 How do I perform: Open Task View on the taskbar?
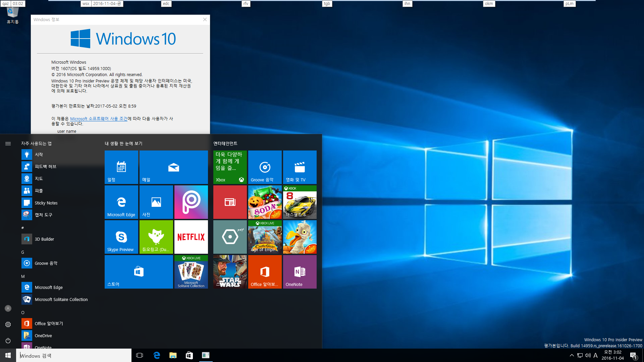[x=140, y=355]
